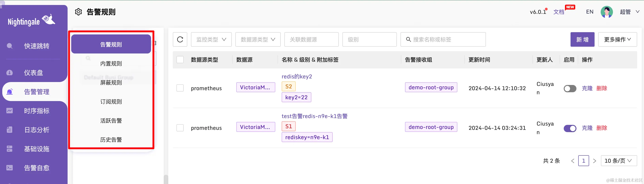Clone the redis的key2 rule
Viewport: 644px width, 184px height.
point(587,88)
